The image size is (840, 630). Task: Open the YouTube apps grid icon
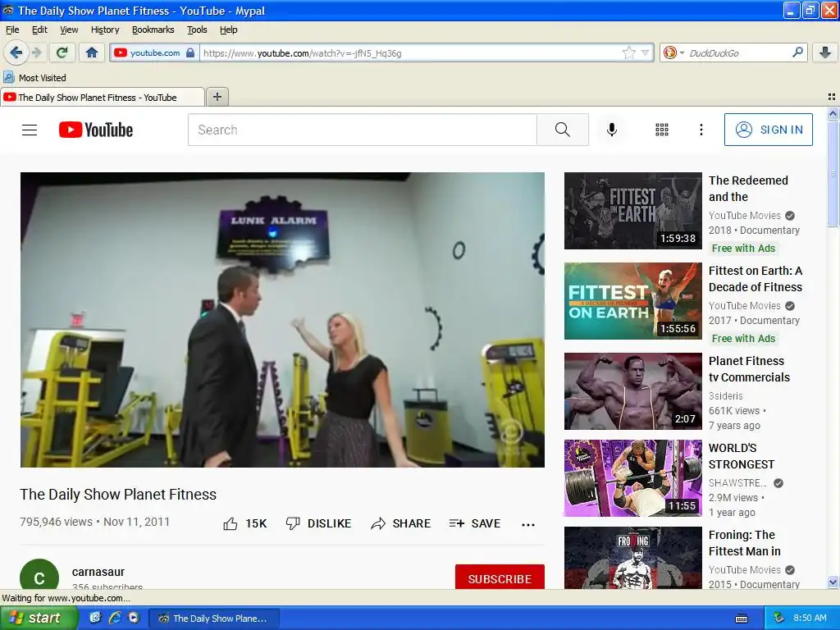(x=662, y=130)
